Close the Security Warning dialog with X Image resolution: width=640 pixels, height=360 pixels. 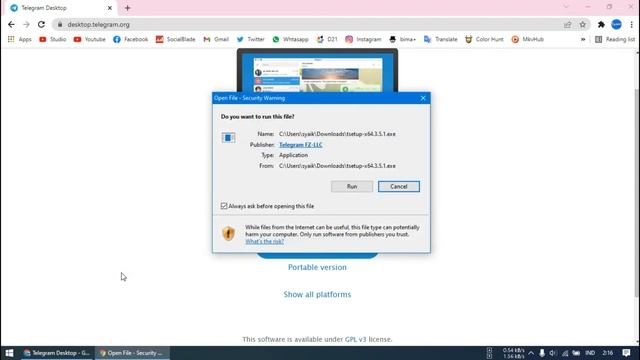coord(423,98)
